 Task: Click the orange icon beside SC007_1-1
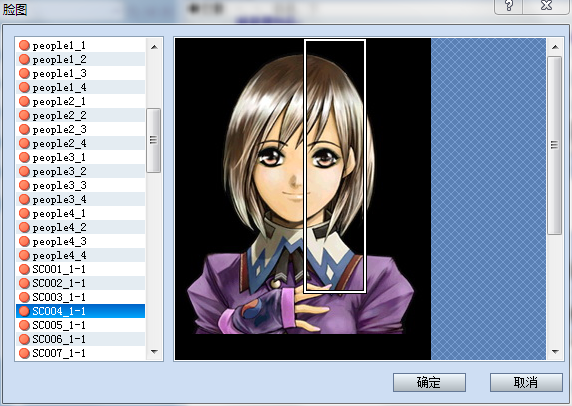point(24,353)
